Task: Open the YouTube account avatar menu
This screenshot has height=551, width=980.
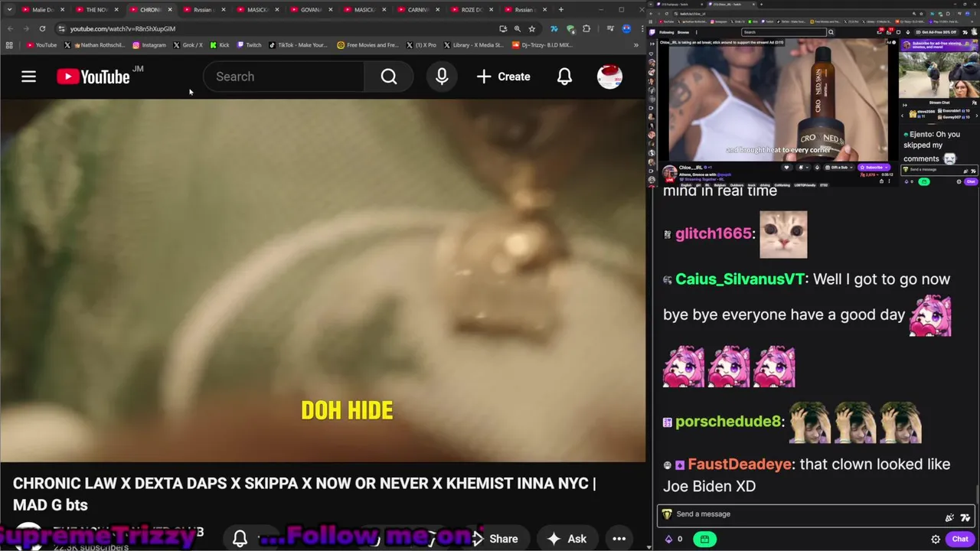Action: 609,77
